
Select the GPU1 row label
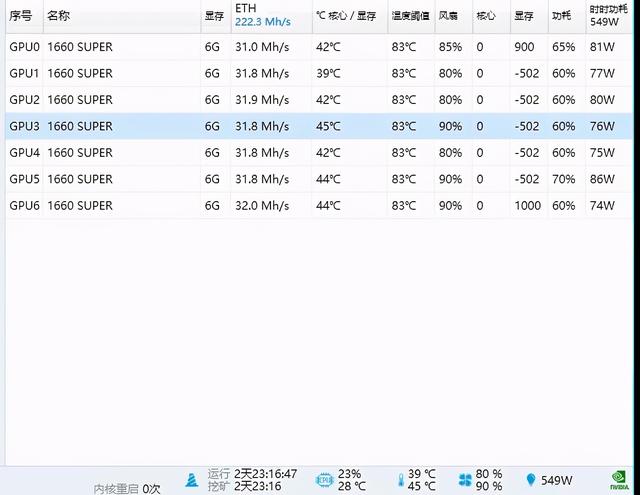[x=24, y=73]
